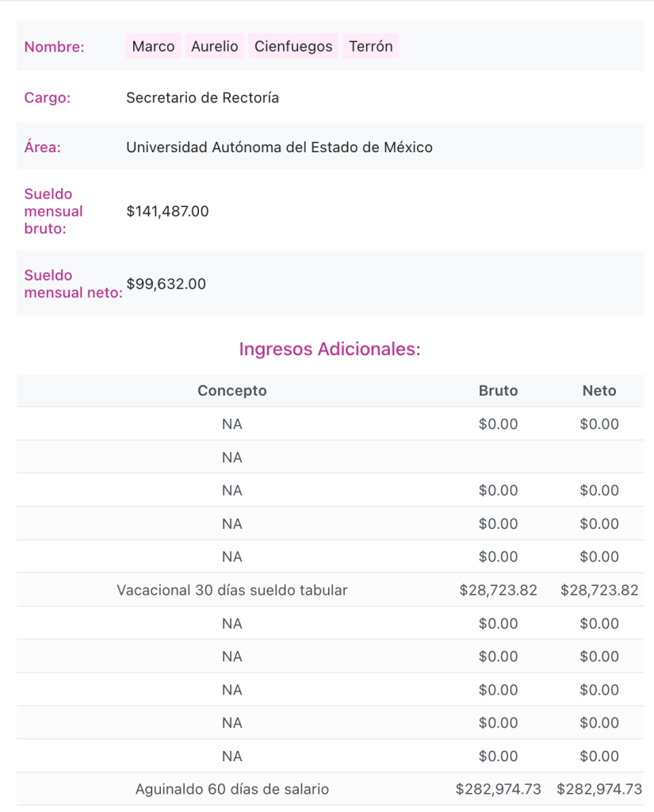Click the "Cienfuegos" surname tag
The width and height of the screenshot is (654, 812).
click(293, 47)
